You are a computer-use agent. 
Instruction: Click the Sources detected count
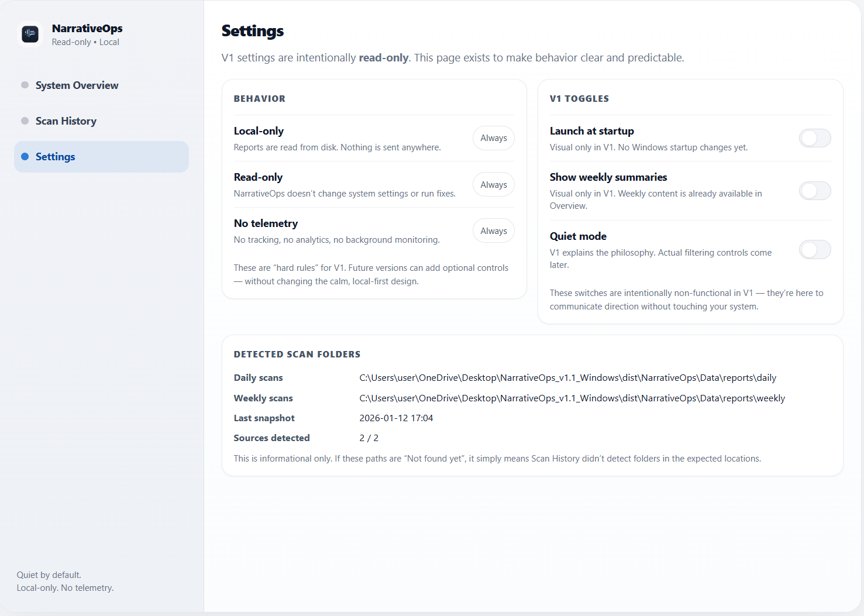click(x=369, y=438)
